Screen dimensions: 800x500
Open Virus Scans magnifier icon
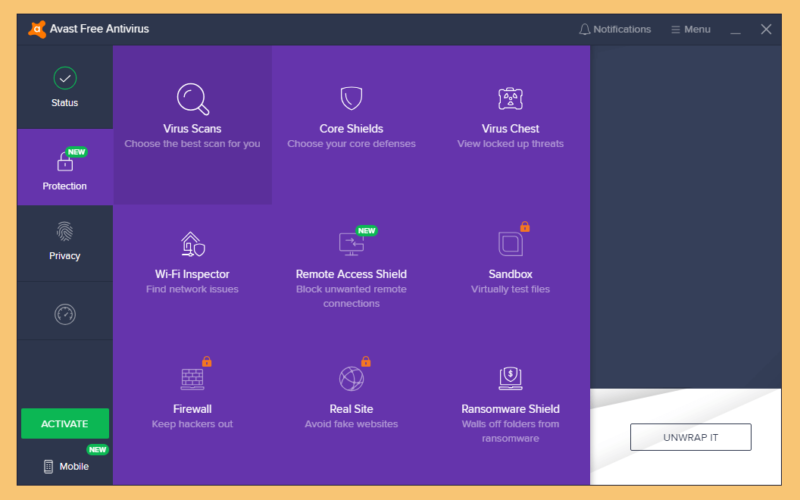[193, 99]
